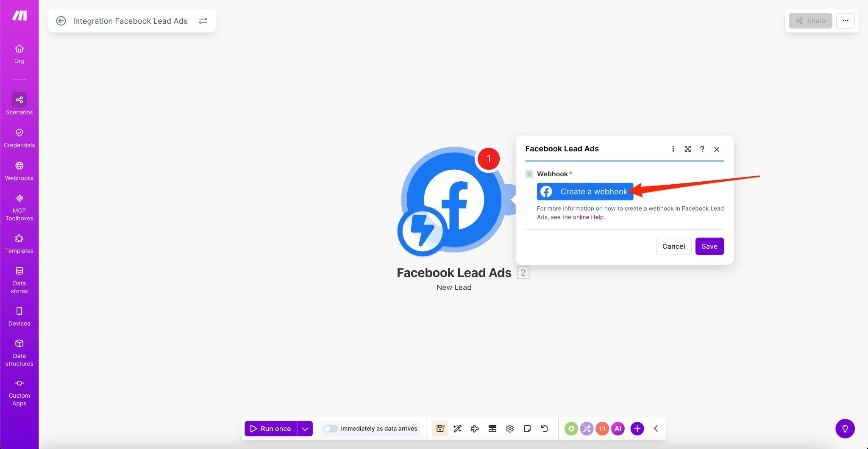
Task: Go to Webhooks in the sidebar
Action: coord(19,171)
